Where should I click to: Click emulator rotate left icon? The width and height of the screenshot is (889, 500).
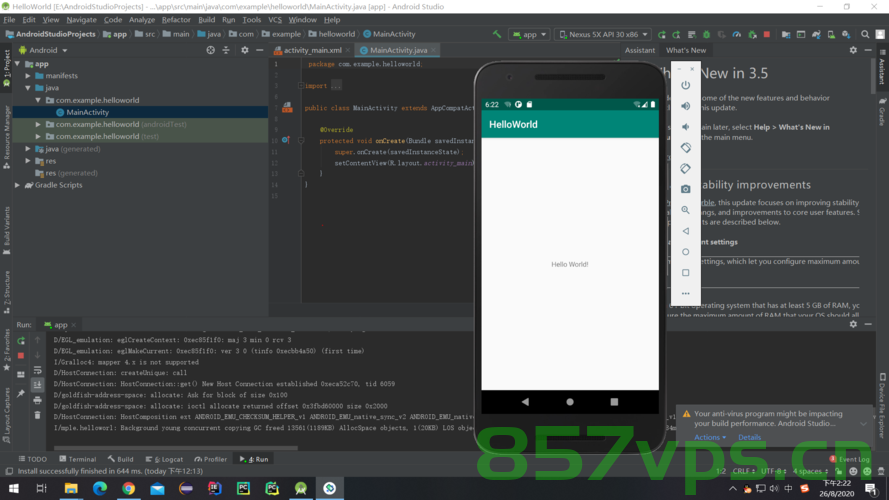[685, 147]
